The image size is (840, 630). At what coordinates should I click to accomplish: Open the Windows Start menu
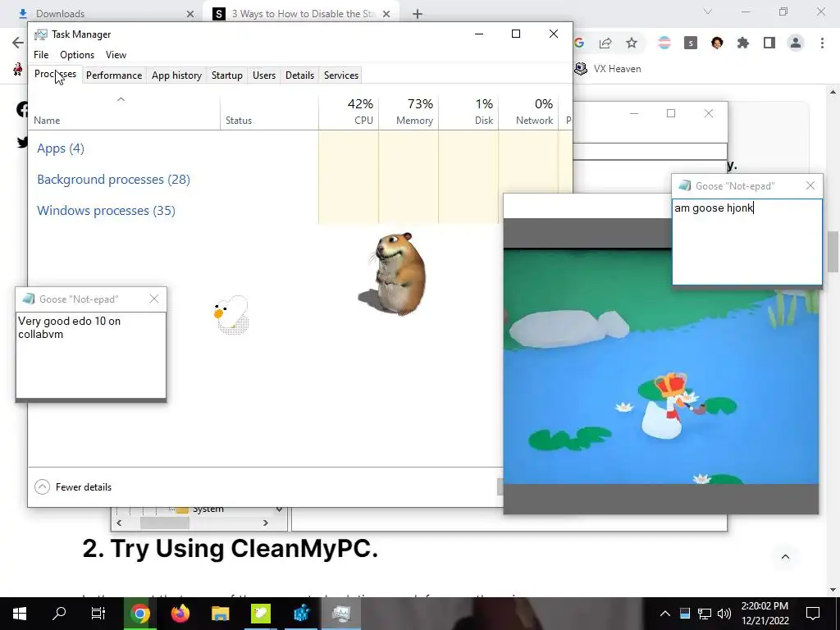point(20,614)
